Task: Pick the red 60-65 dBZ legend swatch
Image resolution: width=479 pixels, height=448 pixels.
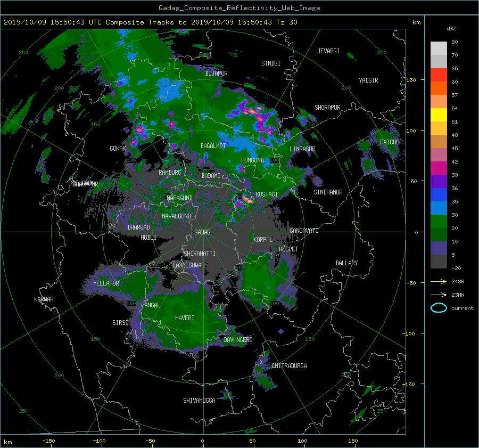Action: 439,75
